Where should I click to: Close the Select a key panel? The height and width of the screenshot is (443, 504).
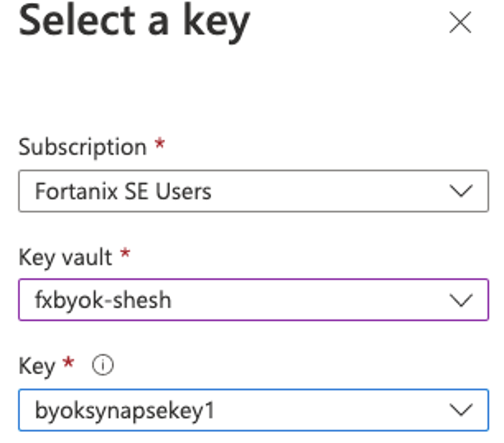pyautogui.click(x=460, y=22)
